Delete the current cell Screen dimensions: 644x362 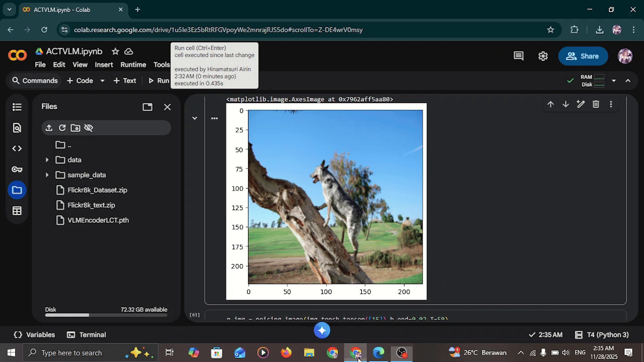[x=596, y=104]
